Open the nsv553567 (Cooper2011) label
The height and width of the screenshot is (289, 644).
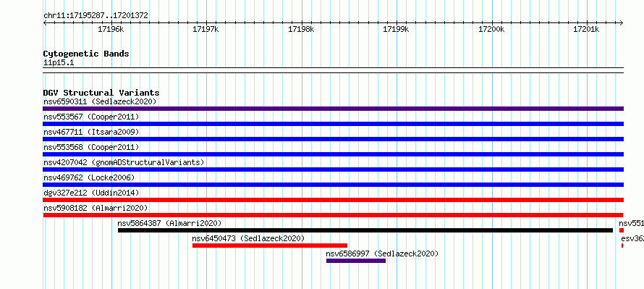pyautogui.click(x=91, y=117)
